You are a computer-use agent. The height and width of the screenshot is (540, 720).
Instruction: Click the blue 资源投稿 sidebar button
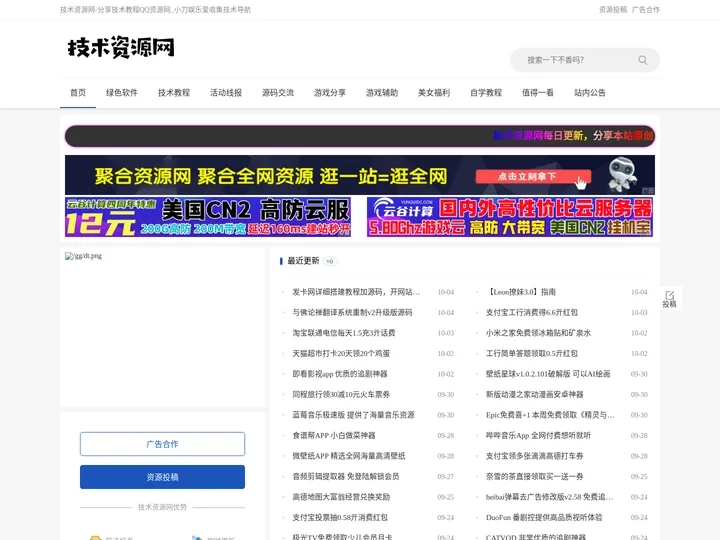pyautogui.click(x=163, y=477)
